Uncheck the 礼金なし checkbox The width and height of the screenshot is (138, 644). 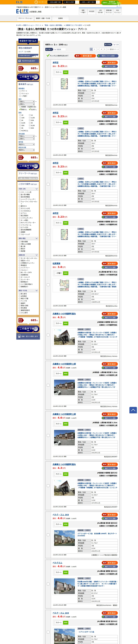tap(30, 109)
